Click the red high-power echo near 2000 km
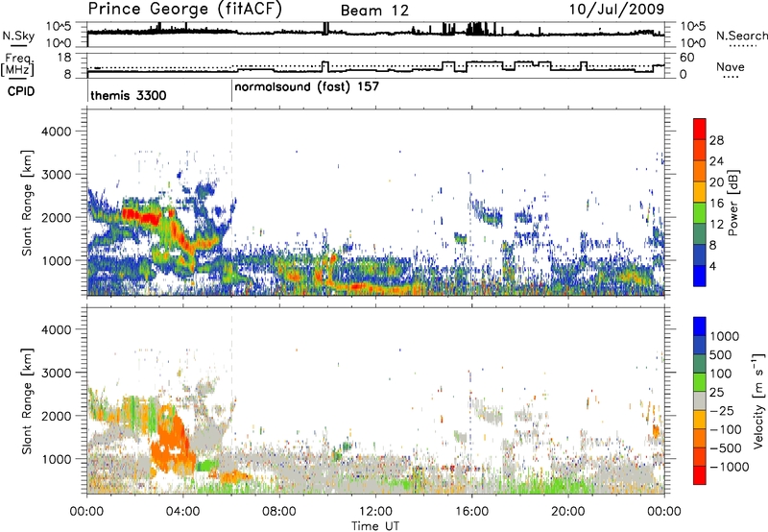This screenshot has width=768, height=532. (139, 215)
